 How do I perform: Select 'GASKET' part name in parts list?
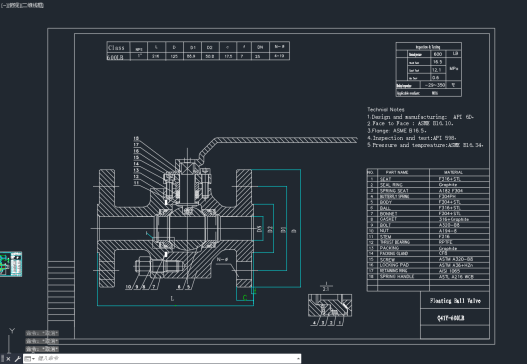(388, 219)
